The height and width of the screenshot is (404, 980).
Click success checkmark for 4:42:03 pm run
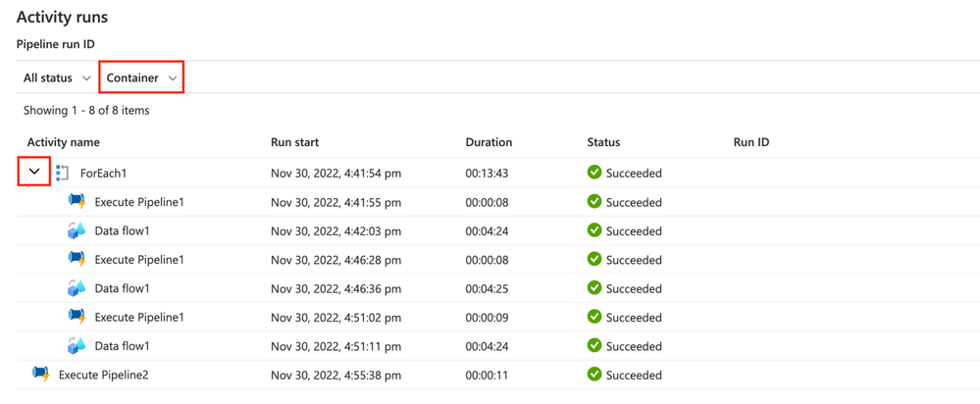[x=594, y=229]
